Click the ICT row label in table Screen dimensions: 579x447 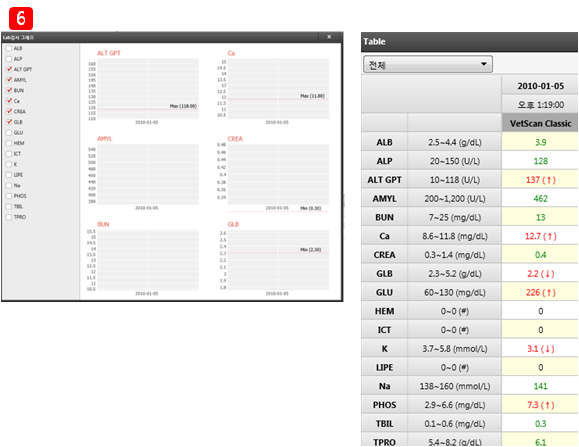(384, 330)
